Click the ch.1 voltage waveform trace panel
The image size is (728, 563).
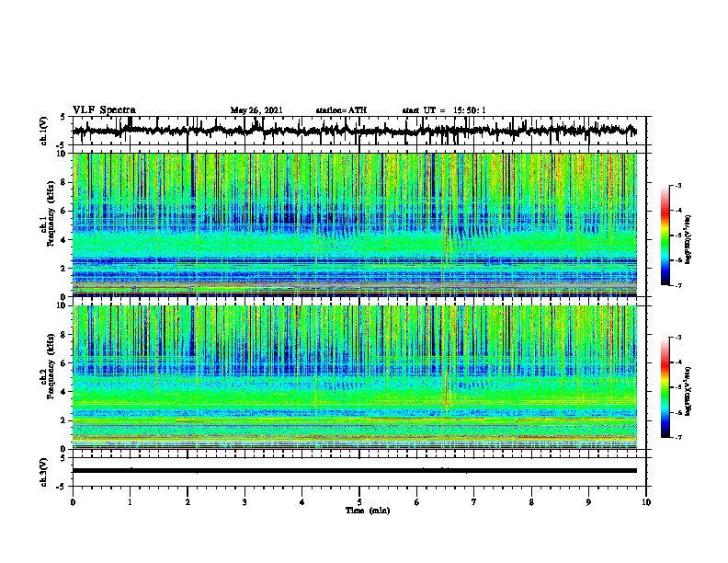click(x=359, y=131)
